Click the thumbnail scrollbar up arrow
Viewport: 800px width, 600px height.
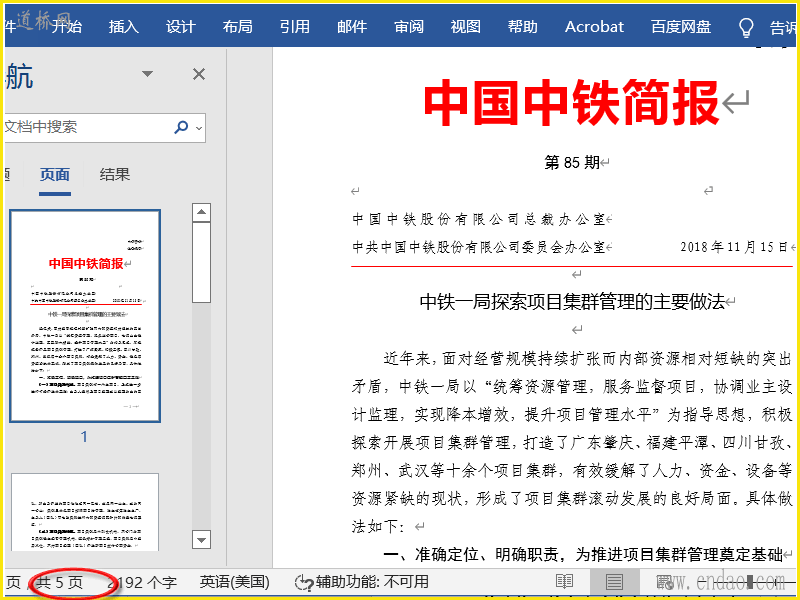point(202,212)
